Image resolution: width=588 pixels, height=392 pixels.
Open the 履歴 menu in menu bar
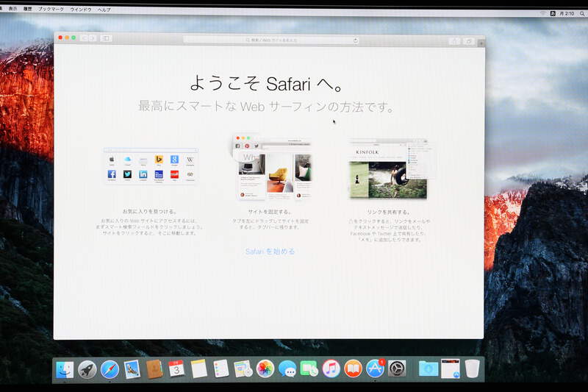pyautogui.click(x=27, y=9)
